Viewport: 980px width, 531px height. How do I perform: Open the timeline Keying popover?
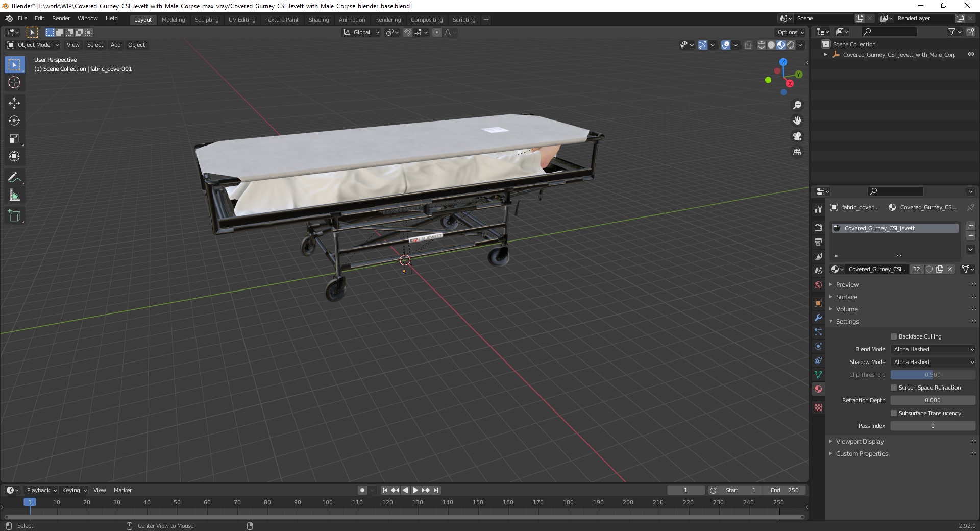pyautogui.click(x=75, y=490)
